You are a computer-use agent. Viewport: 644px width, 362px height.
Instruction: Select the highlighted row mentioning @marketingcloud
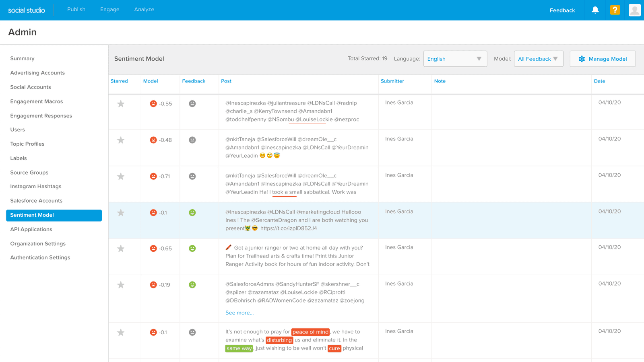point(298,220)
